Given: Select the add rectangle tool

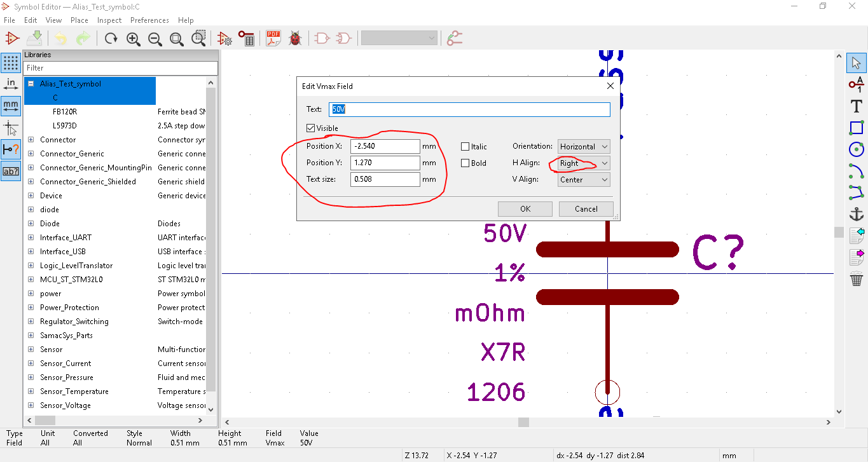Looking at the screenshot, I should pyautogui.click(x=856, y=128).
